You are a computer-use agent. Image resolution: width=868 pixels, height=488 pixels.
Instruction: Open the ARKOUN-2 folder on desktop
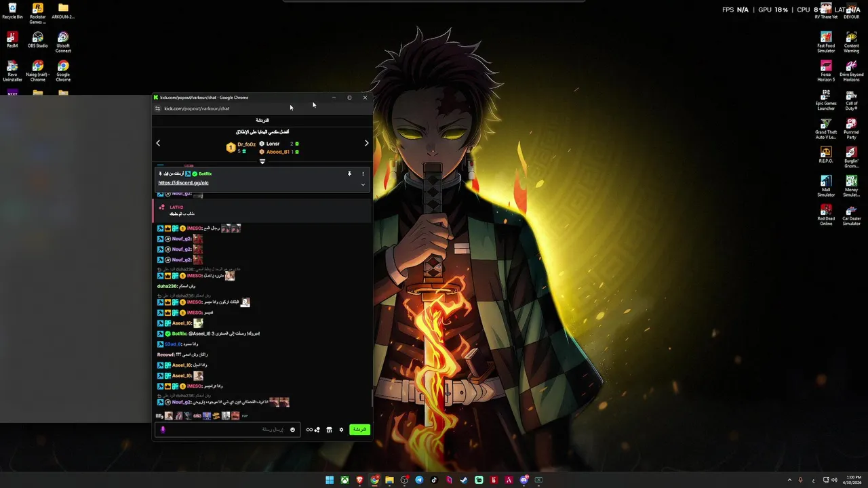click(x=63, y=12)
